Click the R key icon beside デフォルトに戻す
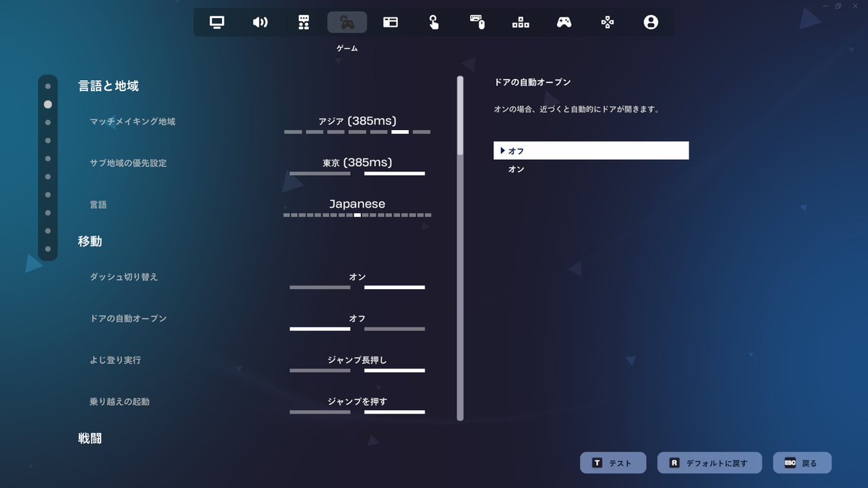Screen dimensions: 868x488 pos(674,463)
